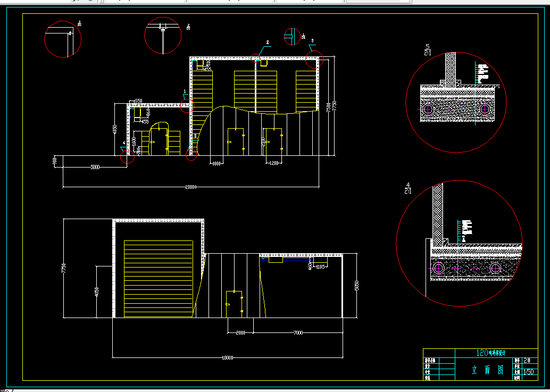Click the 18000 dimension text on lower elevation
The height and width of the screenshot is (392, 550).
(227, 357)
